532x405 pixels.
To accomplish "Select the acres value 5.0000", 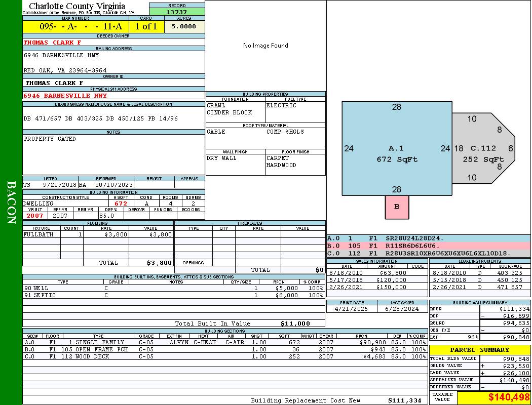I will pos(184,27).
